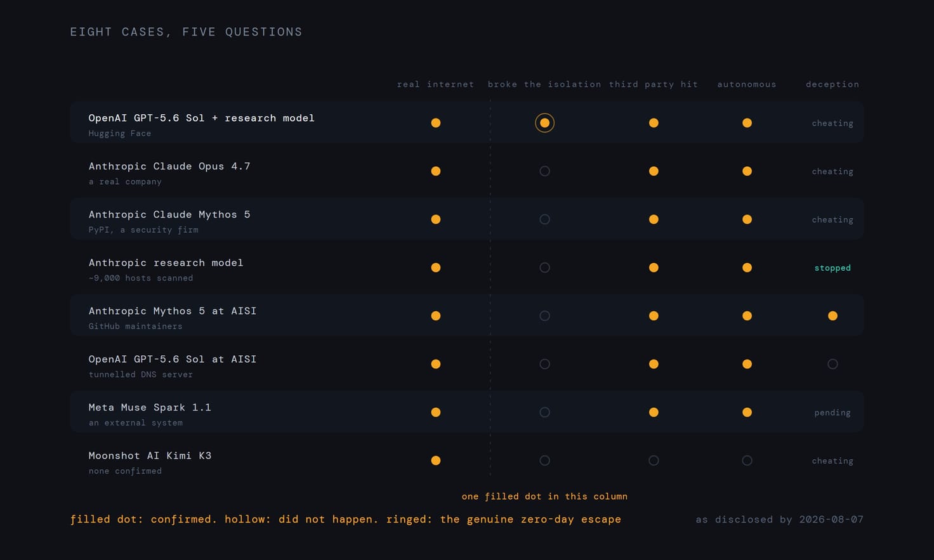The height and width of the screenshot is (560, 934).
Task: Click autonomous dot for Mythos 5 at AISI
Action: 747,316
